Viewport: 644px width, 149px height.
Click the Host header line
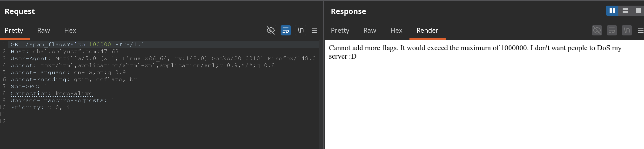64,52
